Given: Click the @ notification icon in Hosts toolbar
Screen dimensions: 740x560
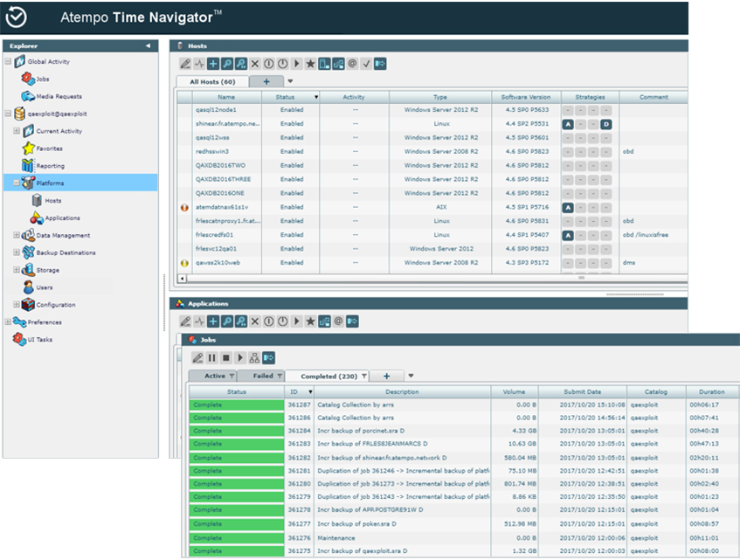Looking at the screenshot, I should click(351, 63).
